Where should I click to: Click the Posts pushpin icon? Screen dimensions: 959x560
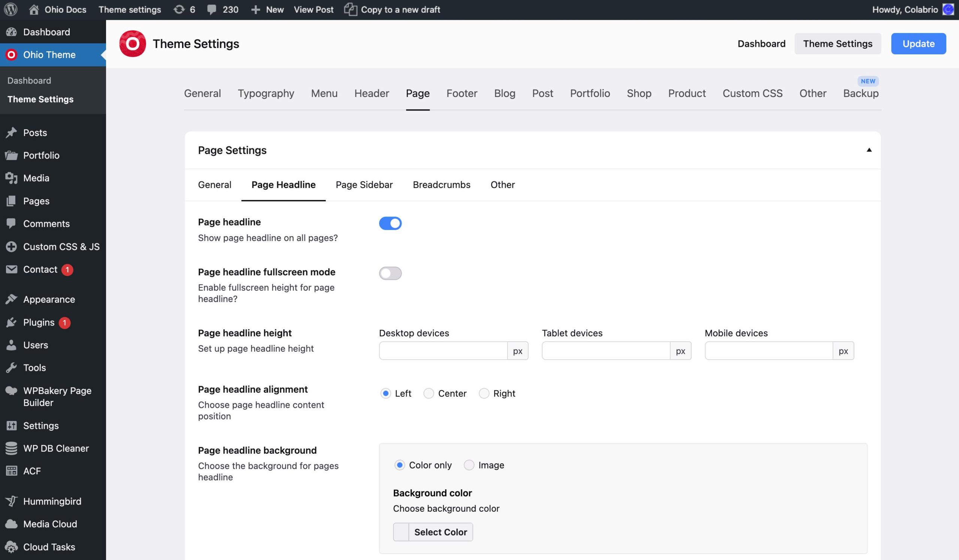(11, 132)
